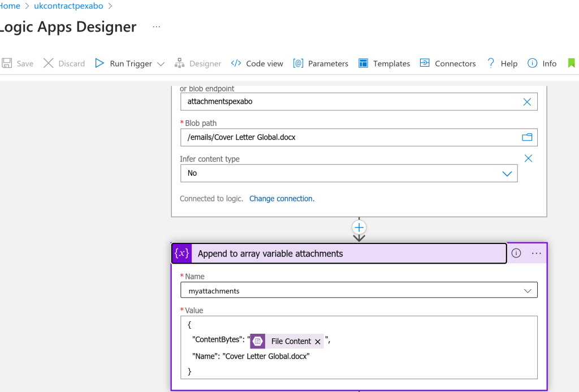Insert a new step with plus button

[359, 227]
